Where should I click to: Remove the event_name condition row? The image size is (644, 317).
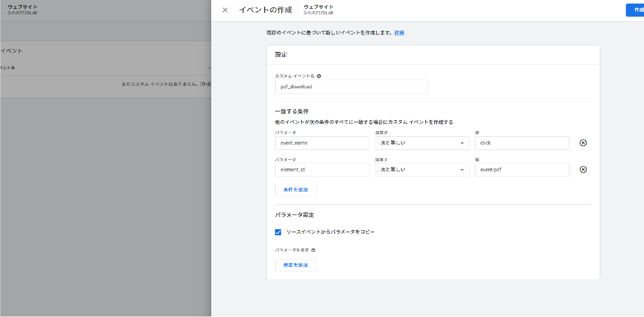583,143
